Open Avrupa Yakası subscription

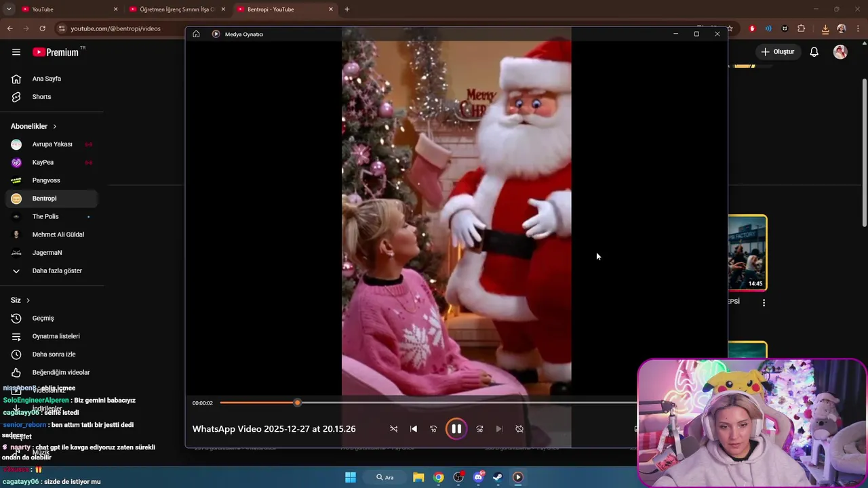point(52,144)
